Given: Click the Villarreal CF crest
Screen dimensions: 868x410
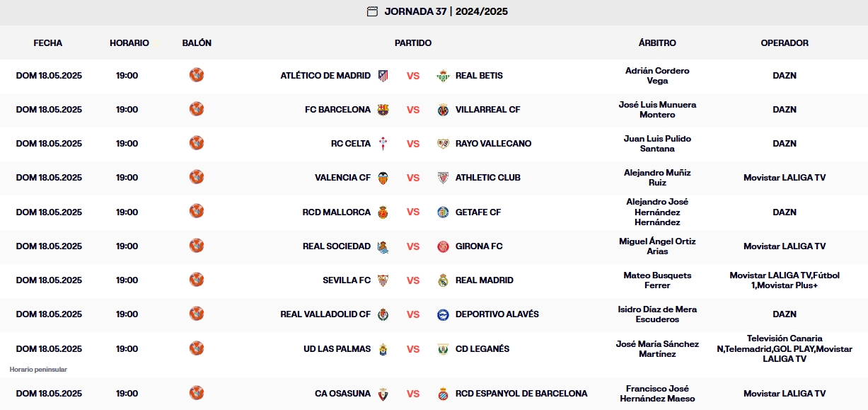Looking at the screenshot, I should pyautogui.click(x=444, y=110).
